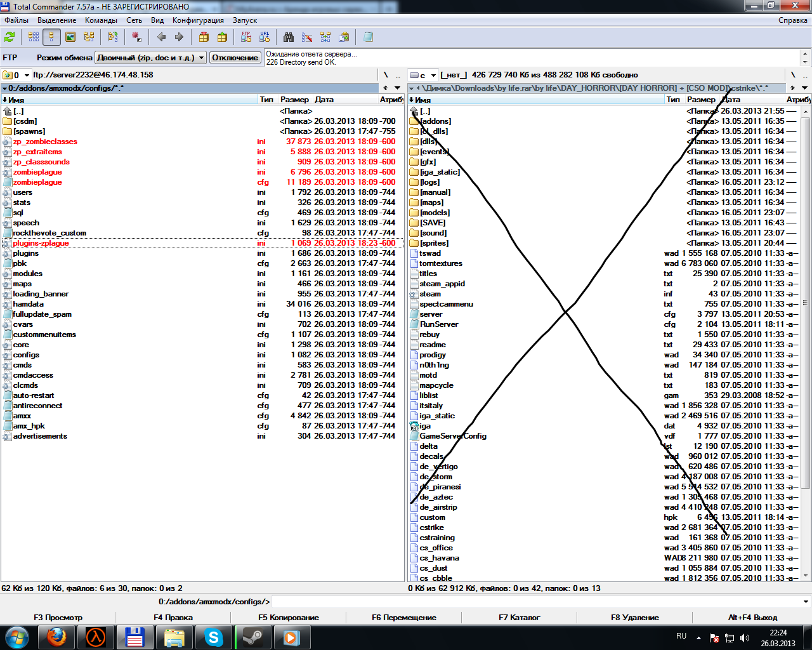Open right panel favorites asterisk button
The height and width of the screenshot is (650, 812).
(x=792, y=88)
